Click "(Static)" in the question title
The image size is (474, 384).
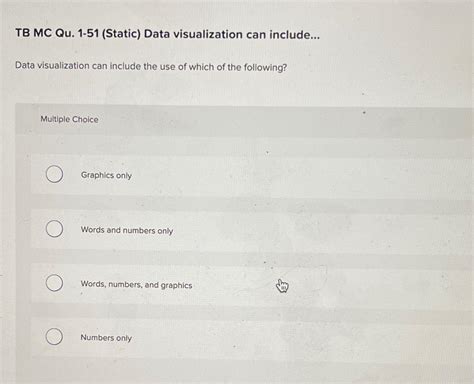(x=121, y=34)
